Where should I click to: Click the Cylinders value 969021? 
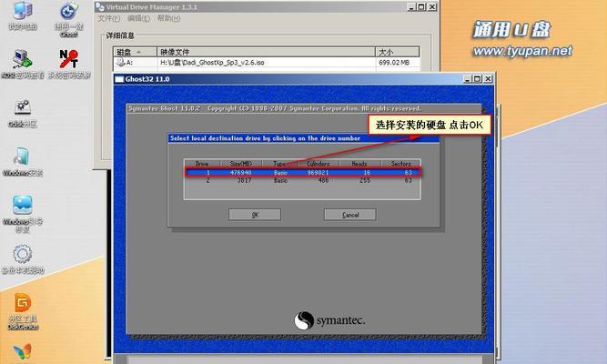click(x=318, y=172)
